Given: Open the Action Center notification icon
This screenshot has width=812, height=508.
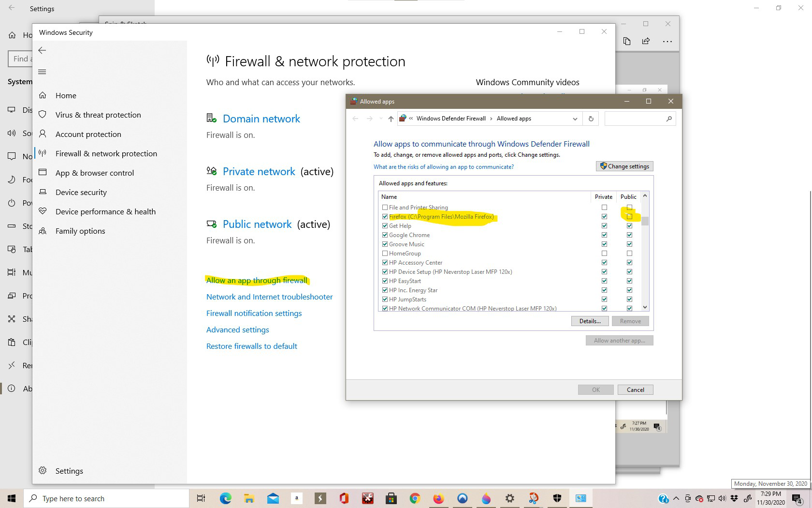Looking at the screenshot, I should pos(797,499).
